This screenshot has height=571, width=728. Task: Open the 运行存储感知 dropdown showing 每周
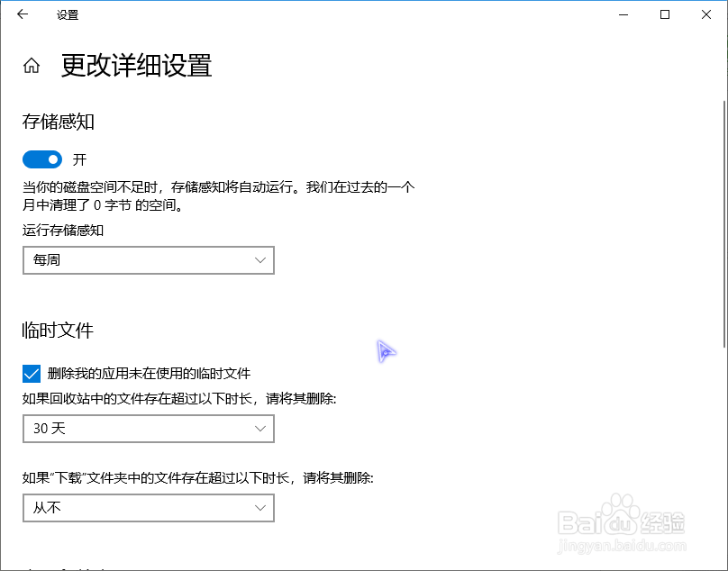pos(148,260)
